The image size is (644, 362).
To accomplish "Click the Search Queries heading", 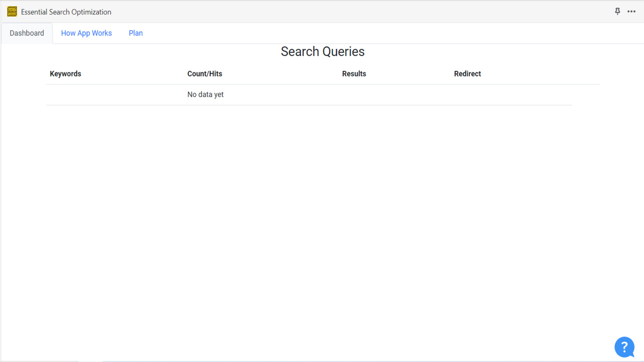I will (323, 52).
